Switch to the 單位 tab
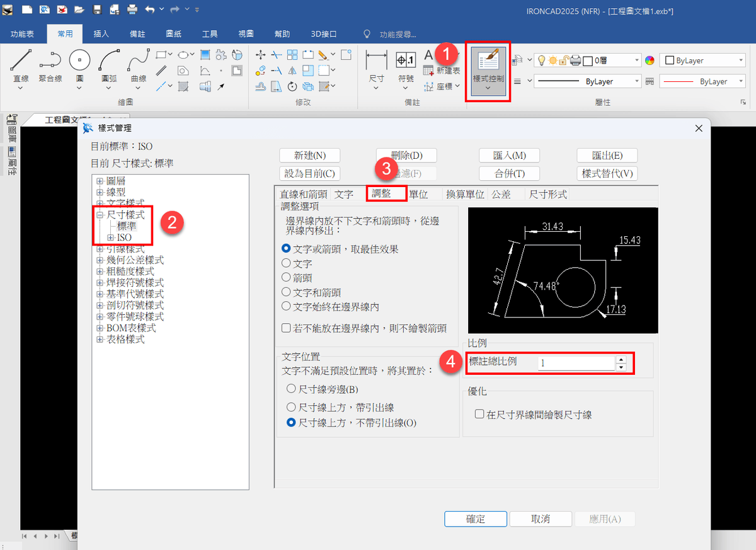This screenshot has width=756, height=550. 418,195
